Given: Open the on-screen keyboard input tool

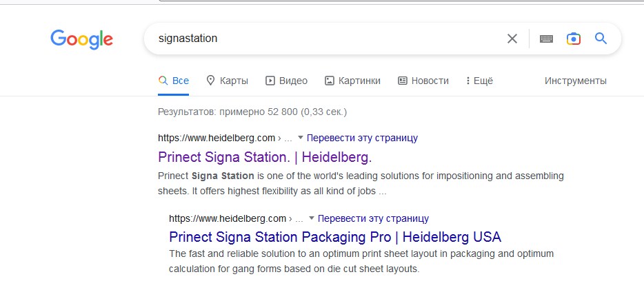Looking at the screenshot, I should click(x=546, y=39).
